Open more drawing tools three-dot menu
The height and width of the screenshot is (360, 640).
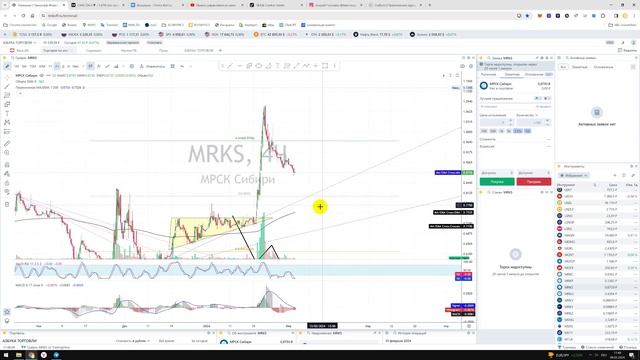[x=334, y=66]
